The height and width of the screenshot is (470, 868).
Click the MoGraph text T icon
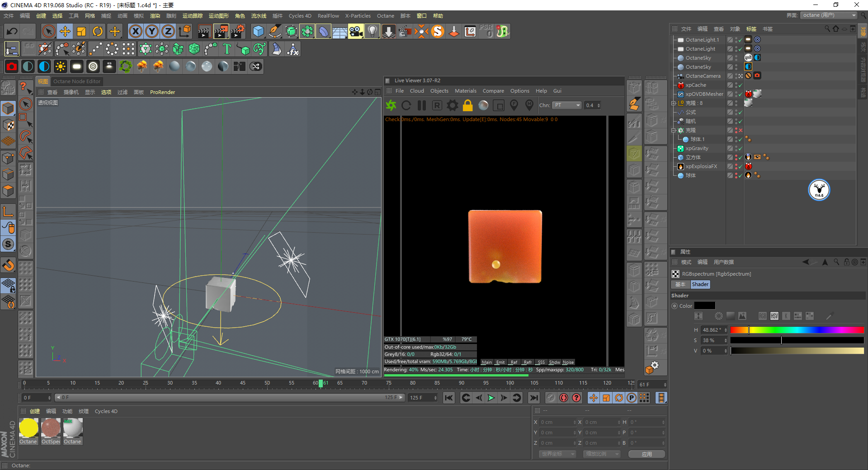(227, 49)
